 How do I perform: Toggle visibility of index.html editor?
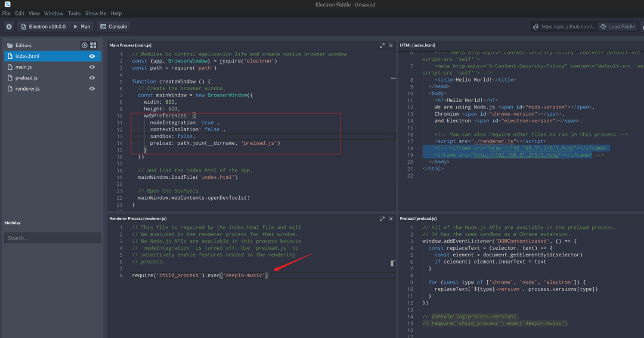click(x=92, y=56)
